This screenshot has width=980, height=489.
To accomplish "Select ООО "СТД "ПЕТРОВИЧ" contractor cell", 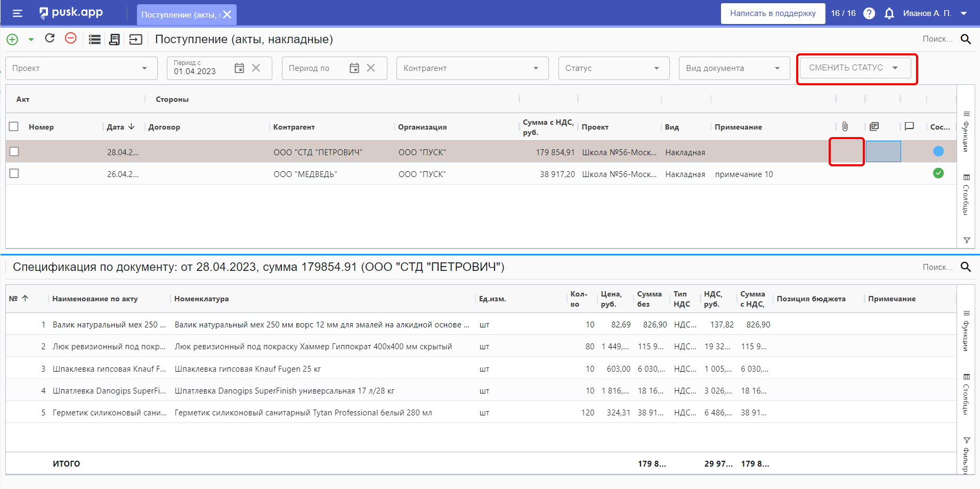I will pyautogui.click(x=332, y=152).
